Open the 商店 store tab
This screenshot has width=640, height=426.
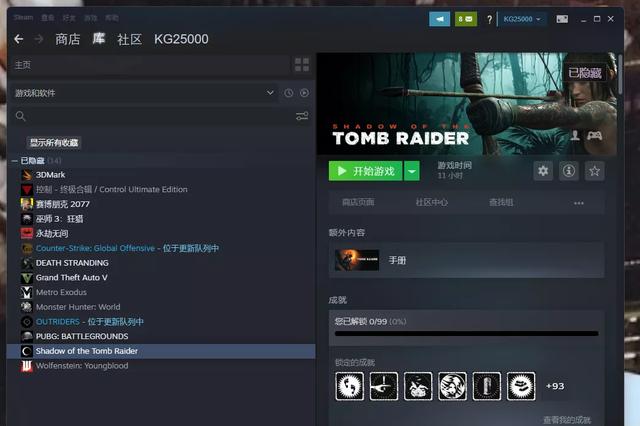click(x=67, y=39)
